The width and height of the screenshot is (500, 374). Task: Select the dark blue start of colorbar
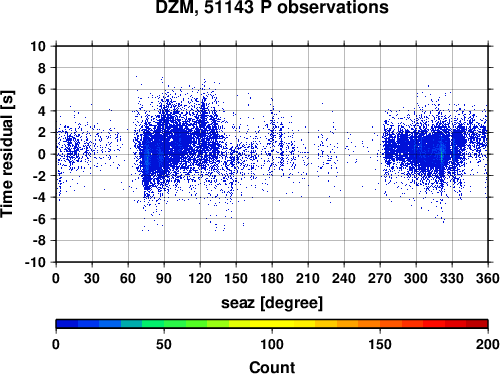(x=67, y=324)
